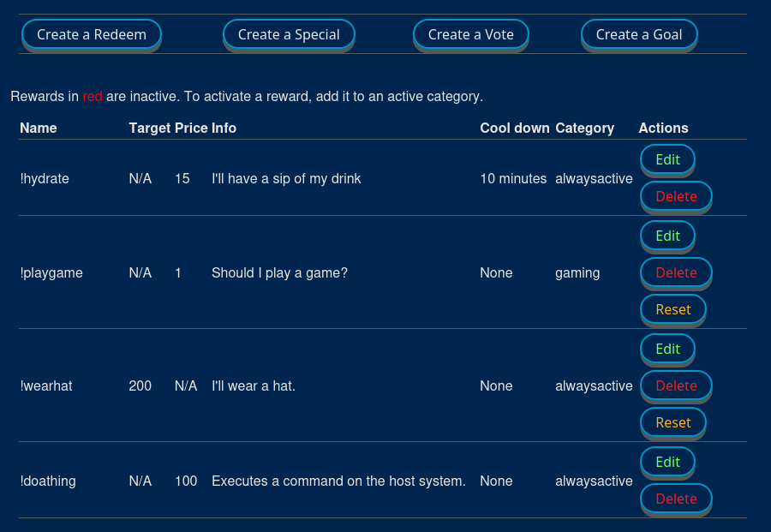Click the Name column header
The height and width of the screenshot is (532, 771).
click(39, 128)
